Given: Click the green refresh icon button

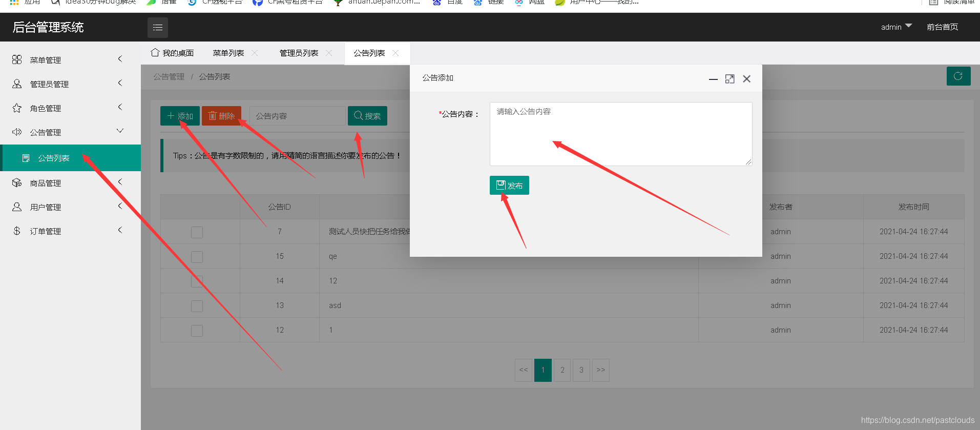Looking at the screenshot, I should pyautogui.click(x=958, y=76).
